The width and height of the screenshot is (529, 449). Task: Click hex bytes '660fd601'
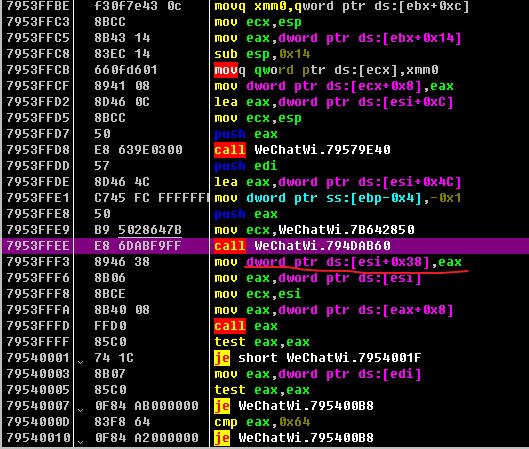pos(126,70)
